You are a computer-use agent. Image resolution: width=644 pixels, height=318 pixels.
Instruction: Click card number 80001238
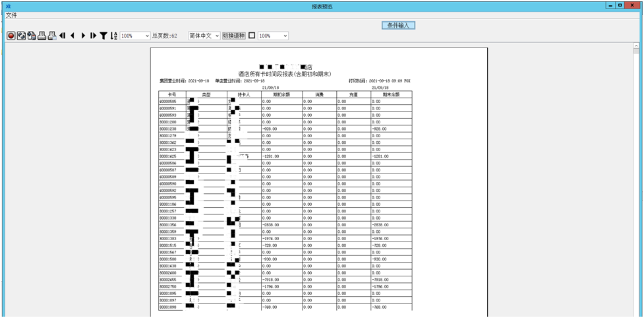click(167, 129)
